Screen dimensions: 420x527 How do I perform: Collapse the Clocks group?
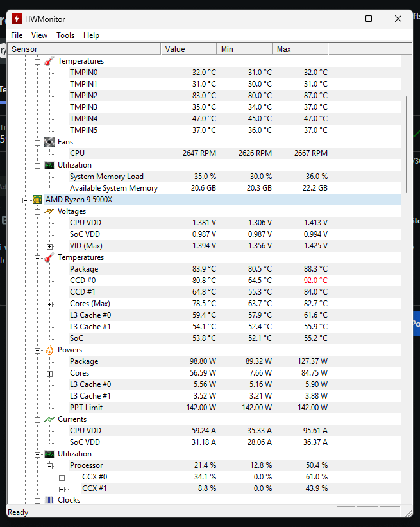coord(38,501)
